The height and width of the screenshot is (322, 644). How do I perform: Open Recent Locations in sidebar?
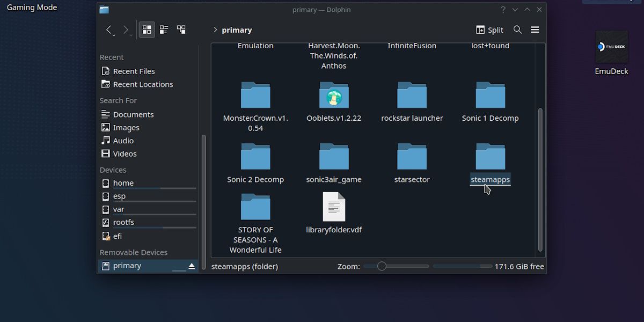coord(142,84)
